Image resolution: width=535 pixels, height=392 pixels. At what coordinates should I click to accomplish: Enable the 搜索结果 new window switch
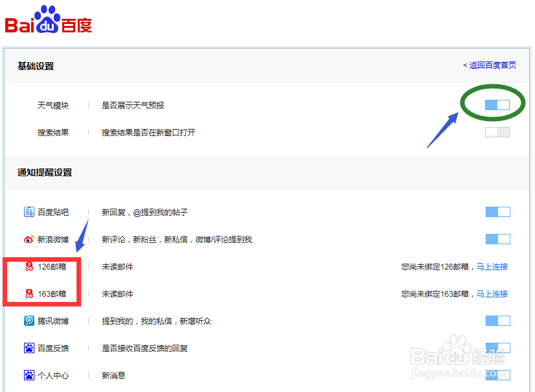point(497,132)
